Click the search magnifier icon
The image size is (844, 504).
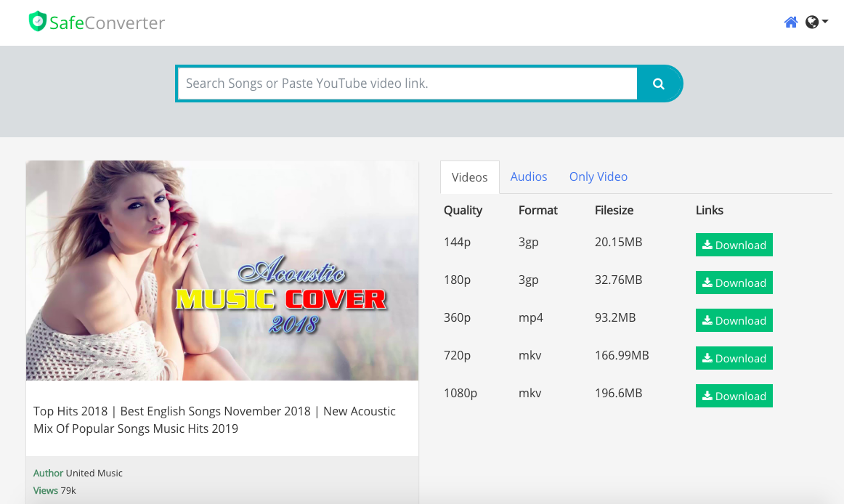click(658, 84)
